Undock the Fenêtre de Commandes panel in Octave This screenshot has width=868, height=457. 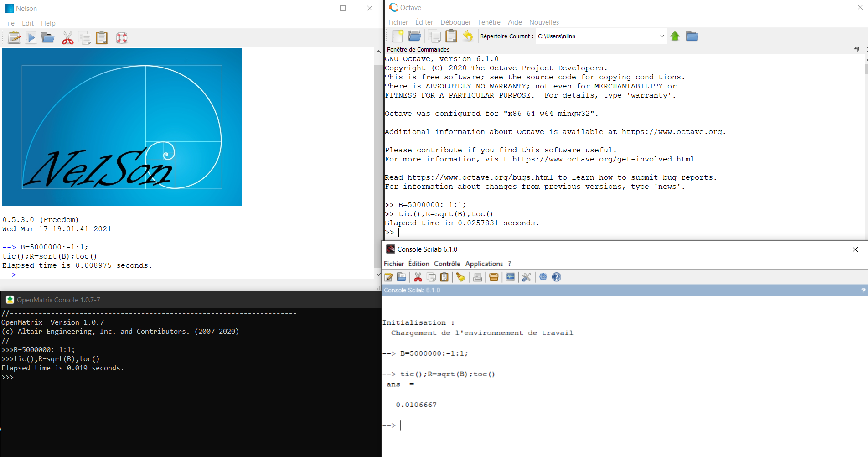tap(856, 49)
